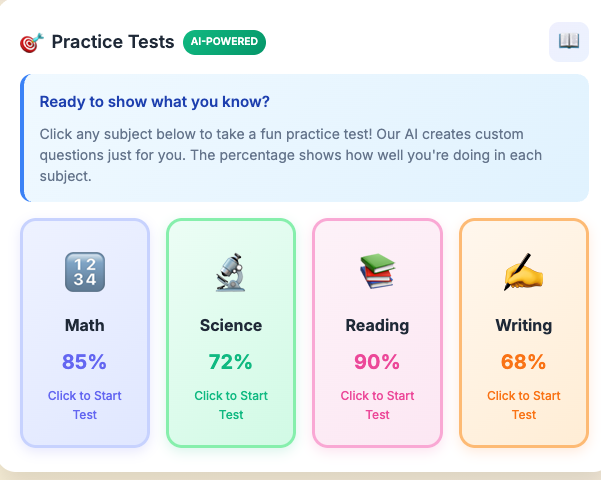Click the Reading stacked books icon
The height and width of the screenshot is (480, 601).
point(377,272)
